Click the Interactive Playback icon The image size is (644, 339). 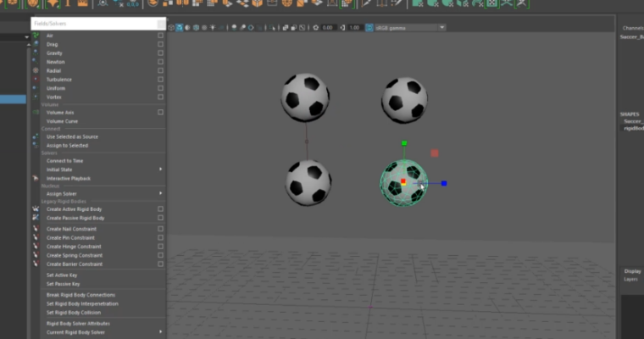pos(36,178)
